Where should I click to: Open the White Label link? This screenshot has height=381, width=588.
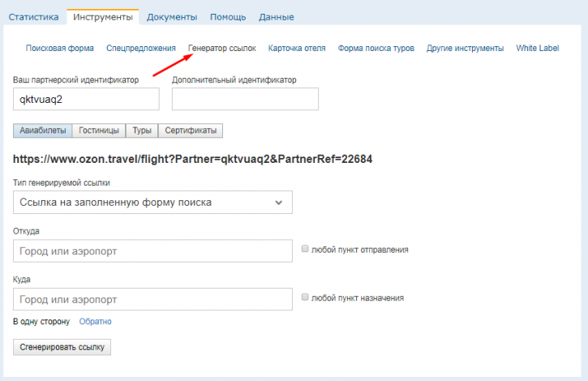pyautogui.click(x=538, y=48)
